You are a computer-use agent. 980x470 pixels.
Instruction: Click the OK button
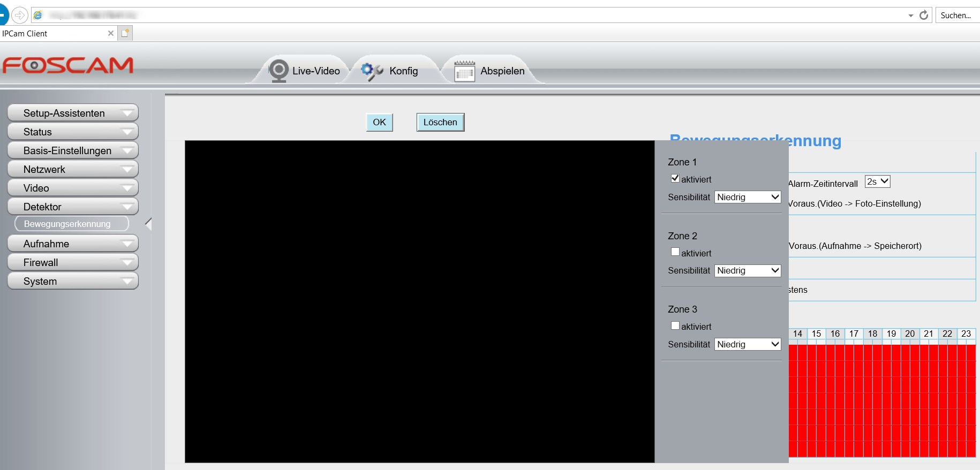pyautogui.click(x=379, y=122)
